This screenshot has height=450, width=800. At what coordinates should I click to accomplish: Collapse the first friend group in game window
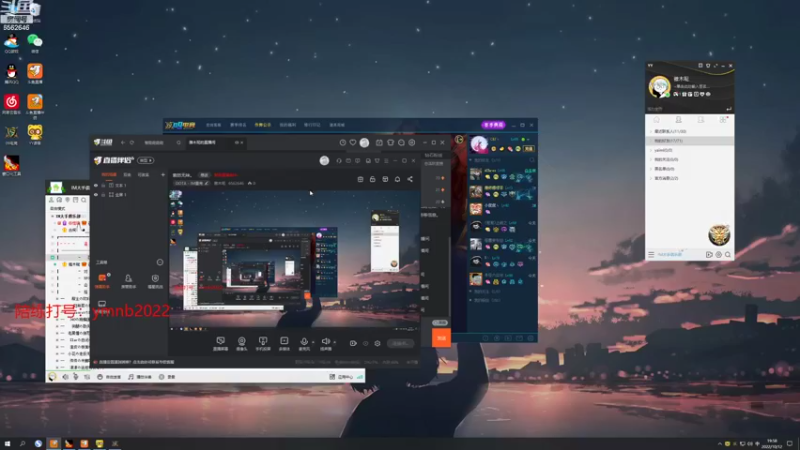click(x=471, y=160)
